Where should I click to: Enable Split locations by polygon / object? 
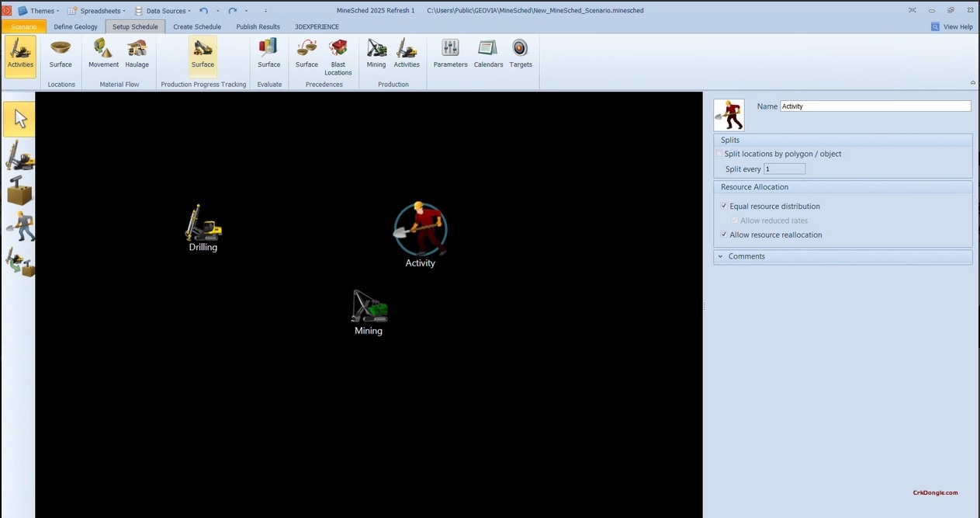[719, 154]
